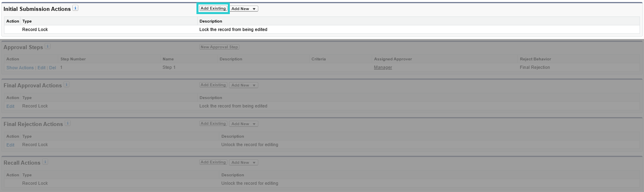The image size is (644, 192).
Task: Click Add Existing in Recall Actions
Action: tap(213, 162)
